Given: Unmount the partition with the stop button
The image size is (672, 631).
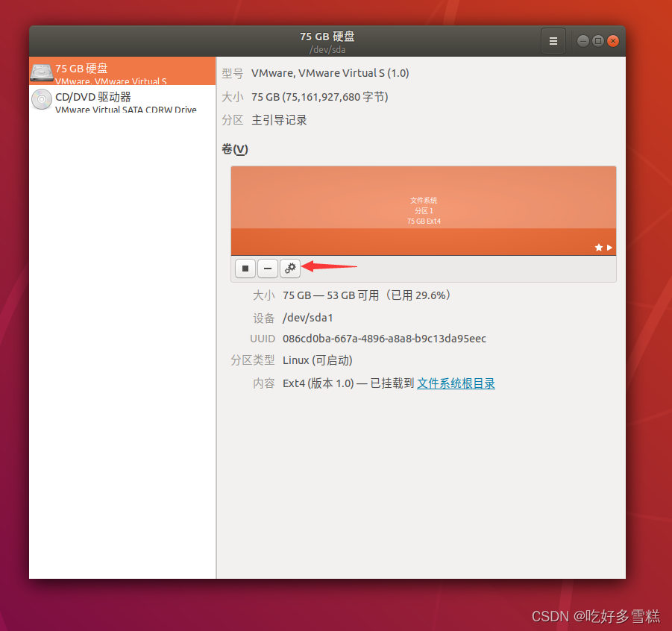Looking at the screenshot, I should point(245,269).
